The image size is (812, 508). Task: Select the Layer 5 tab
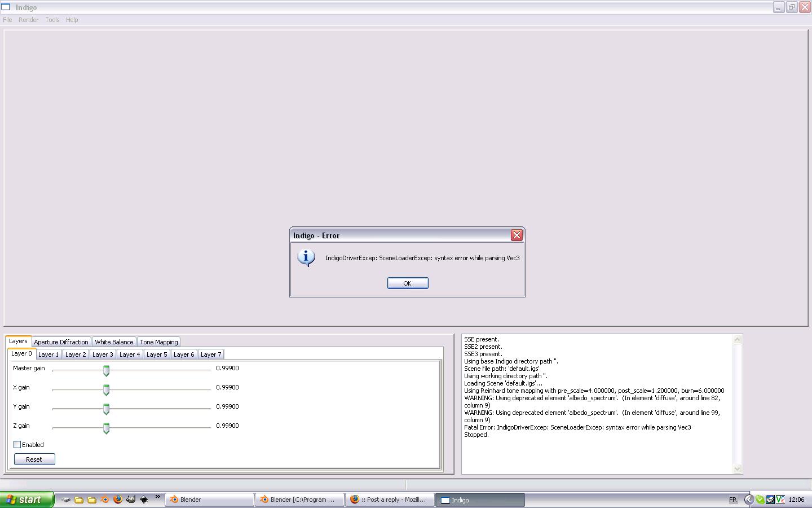pyautogui.click(x=157, y=354)
